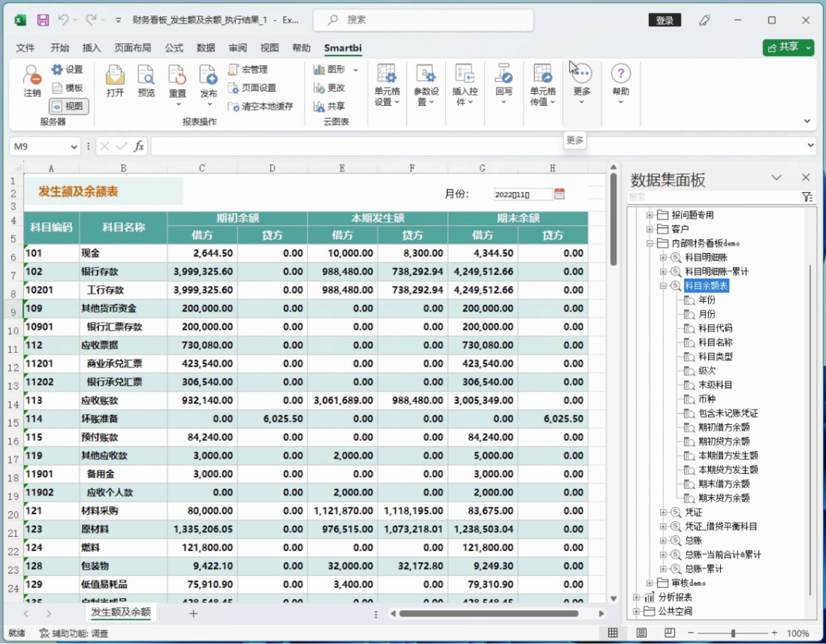Viewport: 826px width, 644px height.
Task: Click the green 共享 share button
Action: (788, 48)
